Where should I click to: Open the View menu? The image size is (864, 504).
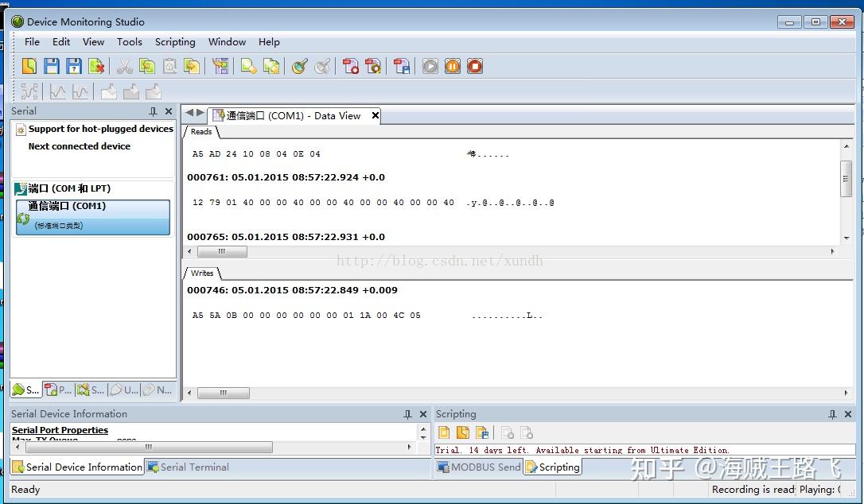94,42
